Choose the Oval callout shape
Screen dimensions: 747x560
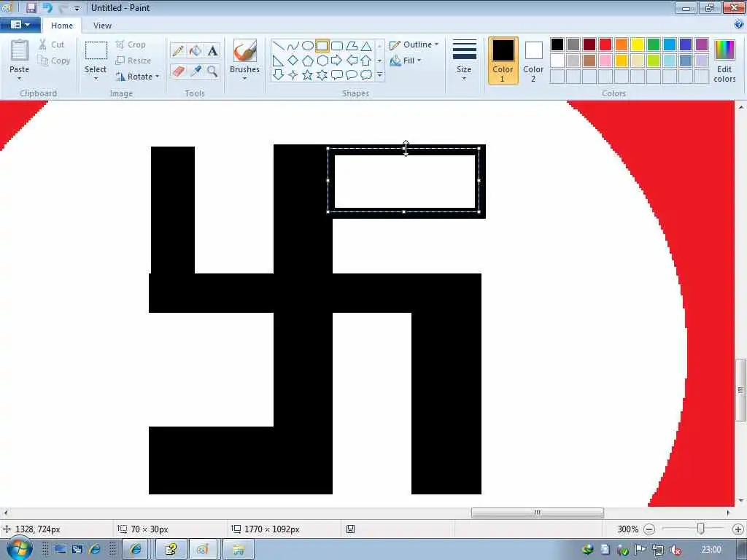352,75
